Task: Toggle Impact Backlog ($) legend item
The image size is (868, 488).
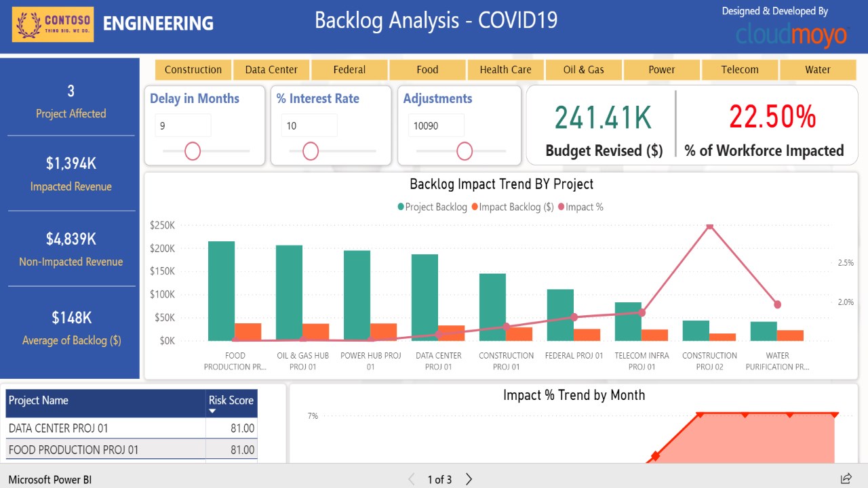Action: [x=512, y=207]
